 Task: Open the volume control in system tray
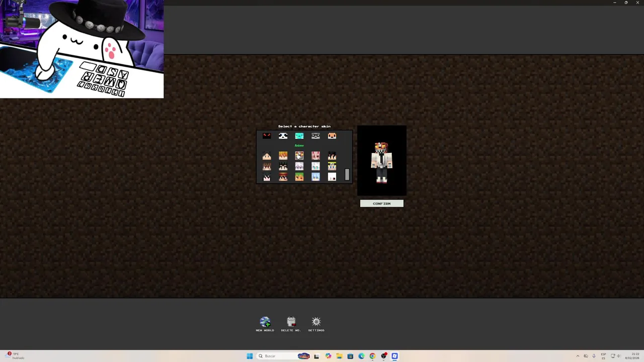tap(619, 356)
